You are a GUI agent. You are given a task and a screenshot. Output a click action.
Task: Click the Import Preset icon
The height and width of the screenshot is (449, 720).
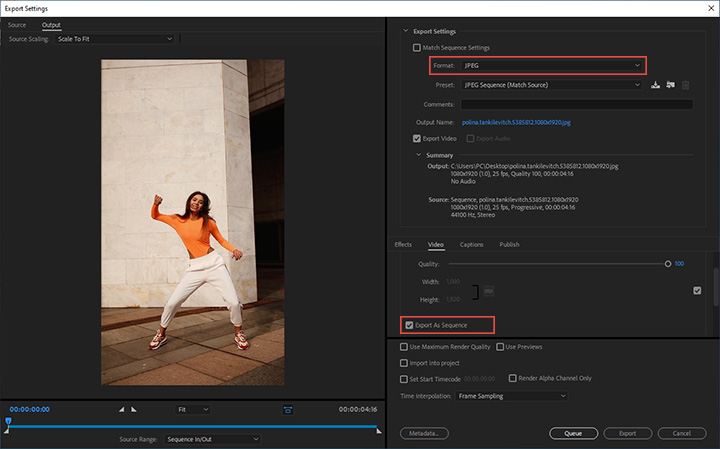(670, 85)
